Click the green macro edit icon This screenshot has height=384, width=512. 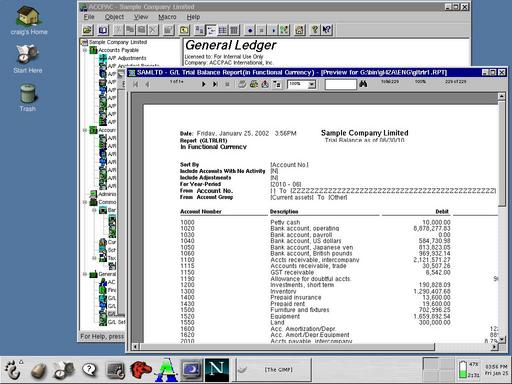click(x=284, y=30)
